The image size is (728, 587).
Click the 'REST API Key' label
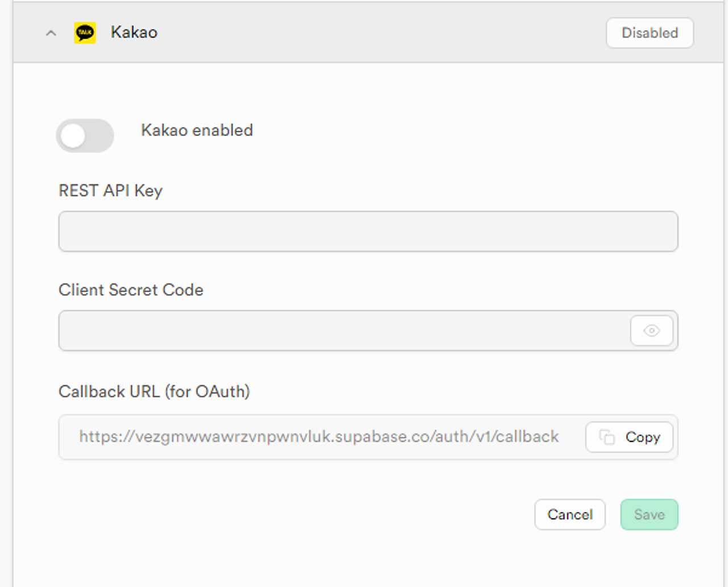coord(111,191)
